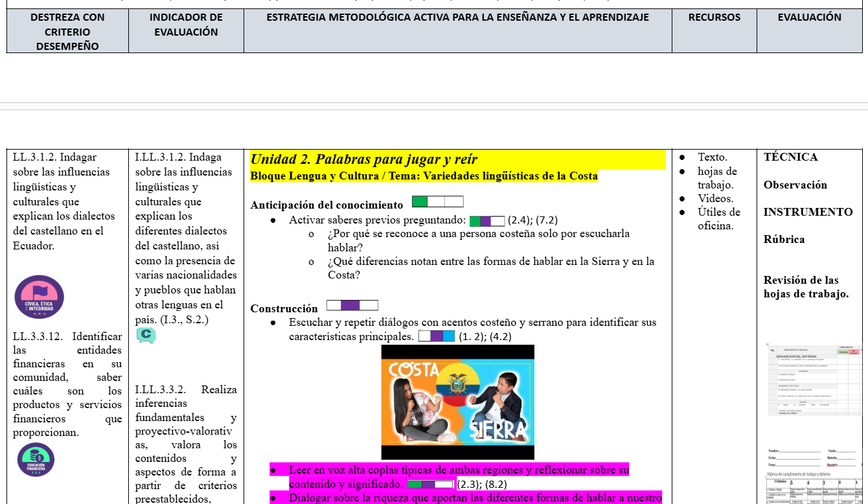Click the teal C speech bubble icon

coord(146,335)
